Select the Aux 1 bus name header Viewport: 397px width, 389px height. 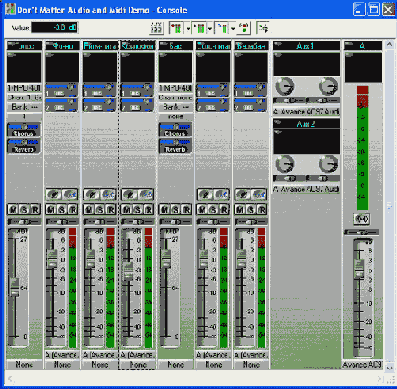[x=306, y=46]
